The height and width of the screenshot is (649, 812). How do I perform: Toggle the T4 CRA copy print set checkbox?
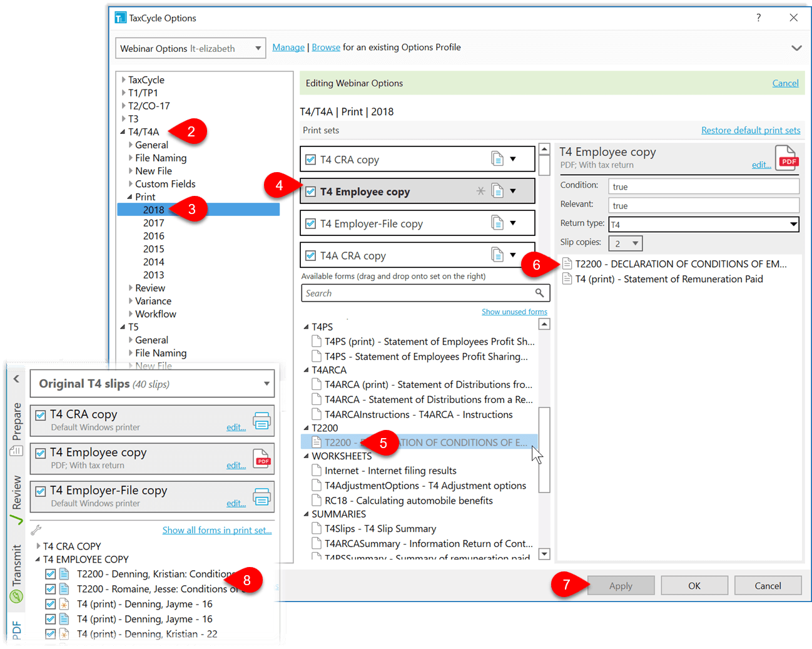[310, 160]
